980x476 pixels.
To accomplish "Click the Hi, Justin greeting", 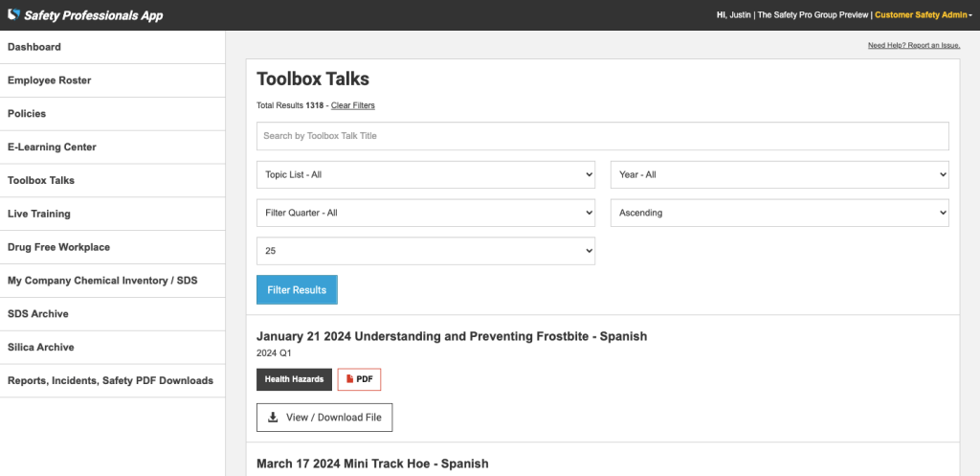I will [x=734, y=15].
